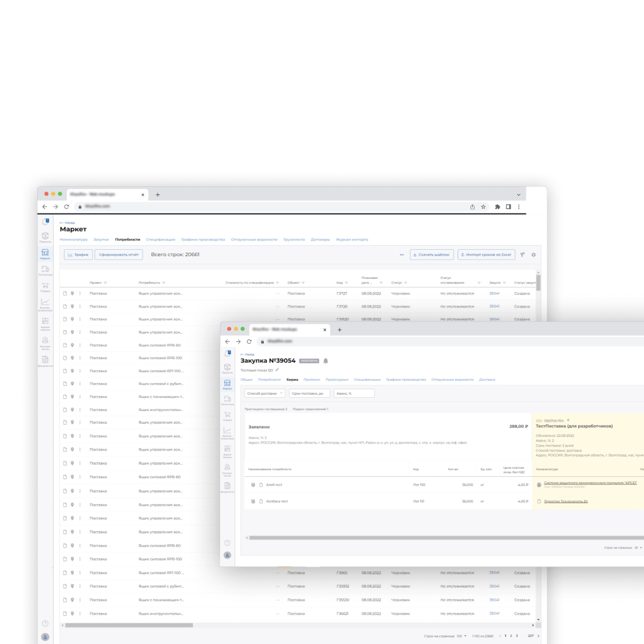The width and height of the screenshot is (644, 644).
Task: Click the Сформировать отчёт button
Action: [119, 254]
